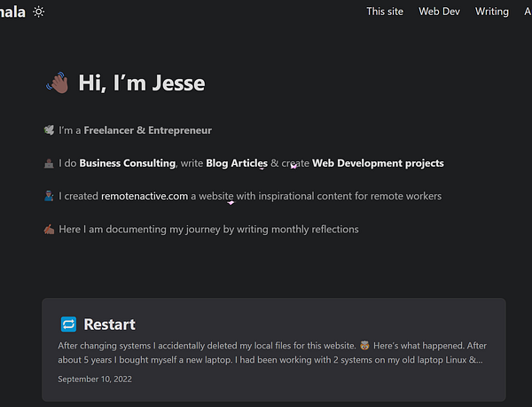532x407 pixels.
Task: Follow the remotenactive.com link
Action: 145,196
